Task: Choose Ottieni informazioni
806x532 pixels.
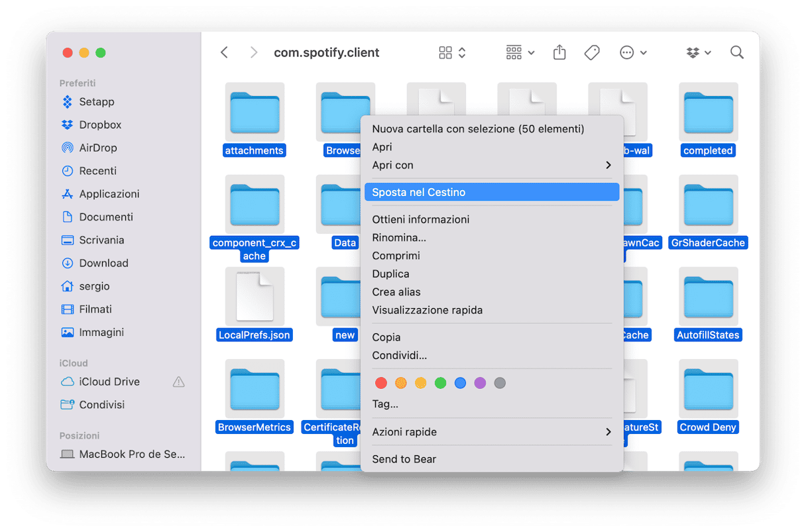Action: pos(492,219)
